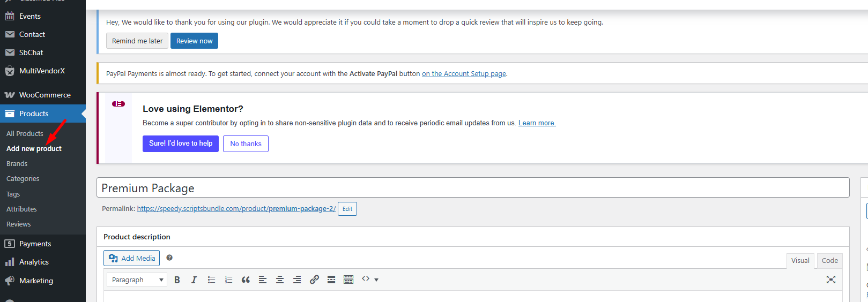Open the Attributes submenu
Viewport: 868px width, 302px height.
click(x=21, y=209)
